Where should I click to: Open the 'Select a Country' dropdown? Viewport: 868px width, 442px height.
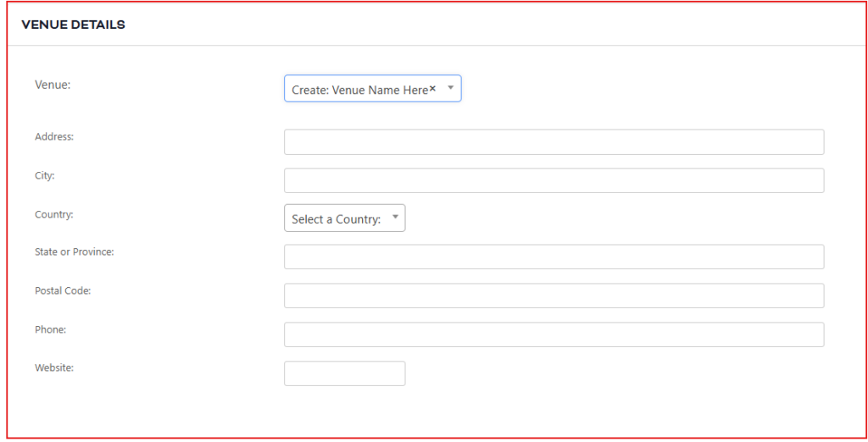point(337,218)
